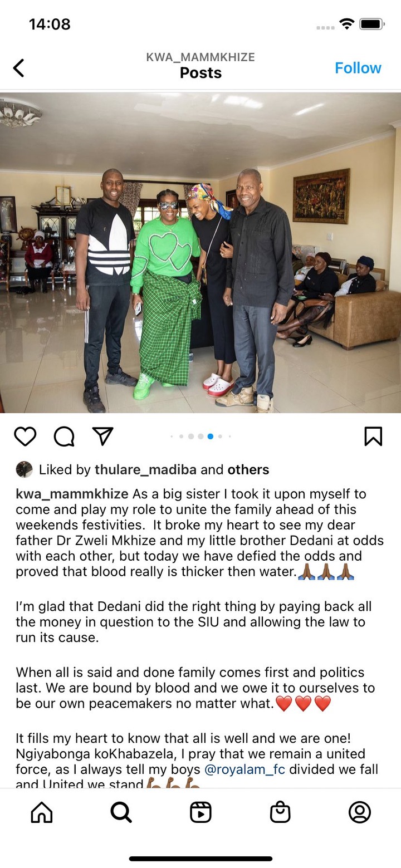Screen dimensions: 401x868
Task: Follow the kwa_mammkhize account
Action: [x=358, y=68]
